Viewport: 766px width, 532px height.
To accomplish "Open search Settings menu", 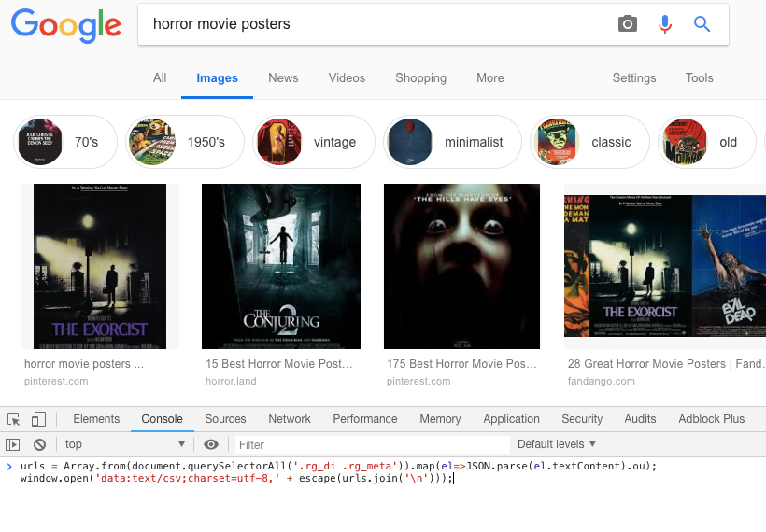I will pyautogui.click(x=634, y=78).
